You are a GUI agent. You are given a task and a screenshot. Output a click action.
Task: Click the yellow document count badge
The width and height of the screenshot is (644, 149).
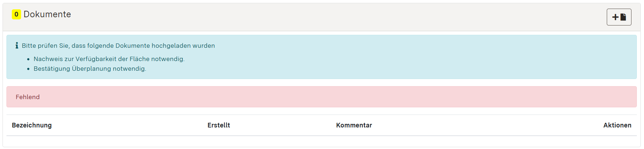(16, 14)
